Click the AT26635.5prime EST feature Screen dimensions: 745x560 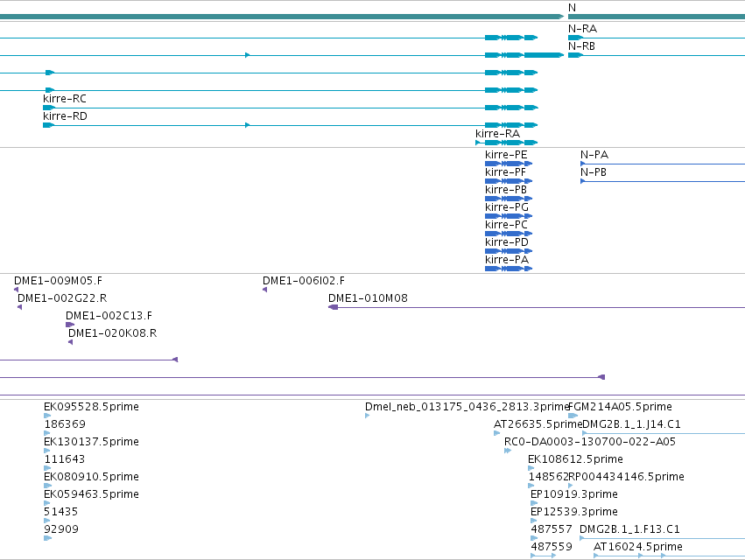538,424
